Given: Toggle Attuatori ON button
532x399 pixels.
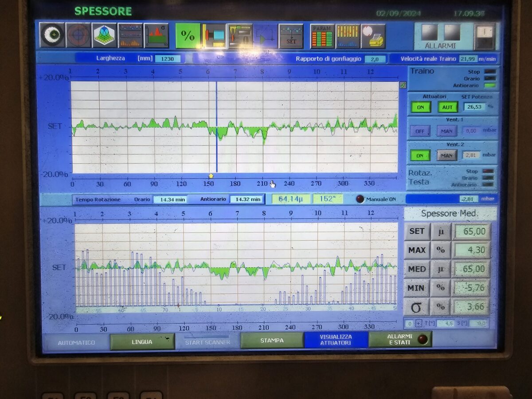Looking at the screenshot, I should tap(420, 107).
